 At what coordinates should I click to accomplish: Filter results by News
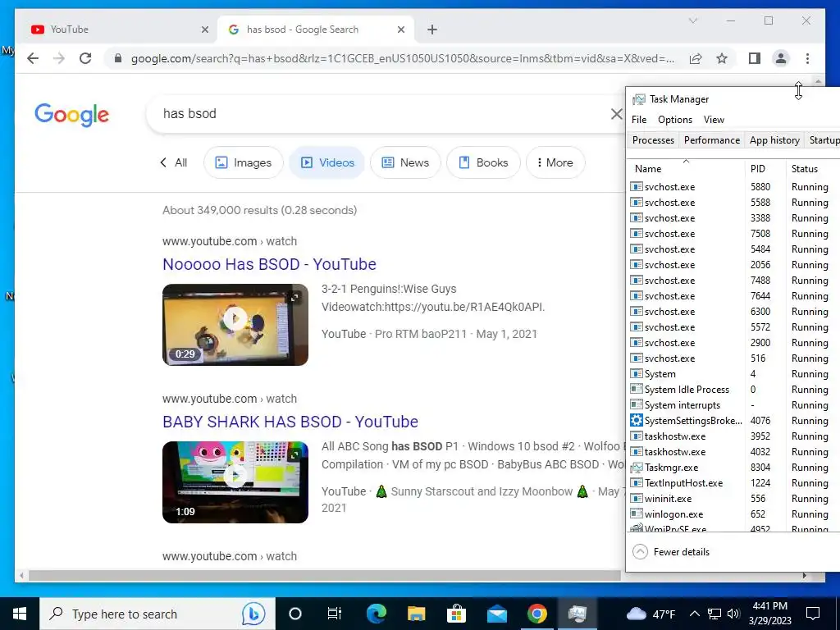tap(405, 162)
